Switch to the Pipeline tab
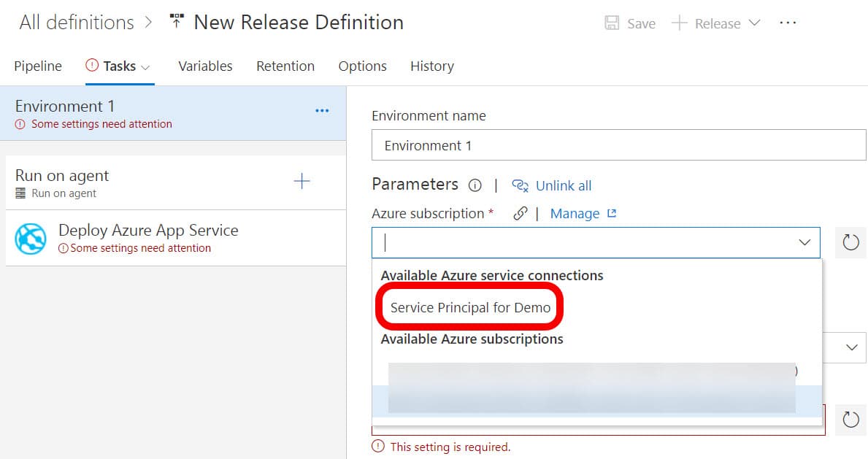Screen dimensions: 868x459 [x=38, y=66]
